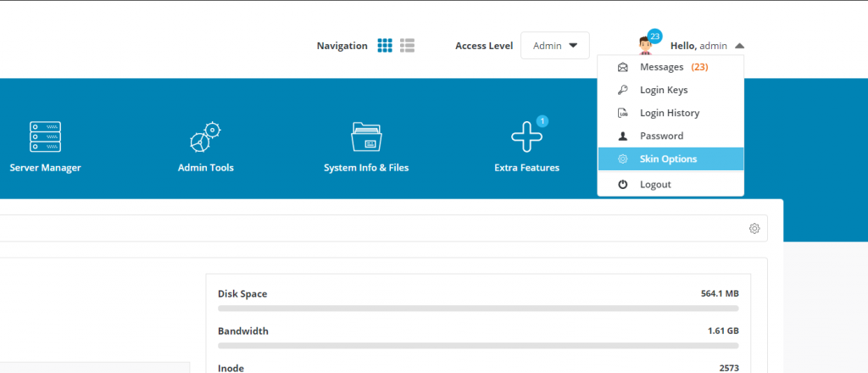The height and width of the screenshot is (373, 868).
Task: Click the Extra Features label
Action: (527, 168)
